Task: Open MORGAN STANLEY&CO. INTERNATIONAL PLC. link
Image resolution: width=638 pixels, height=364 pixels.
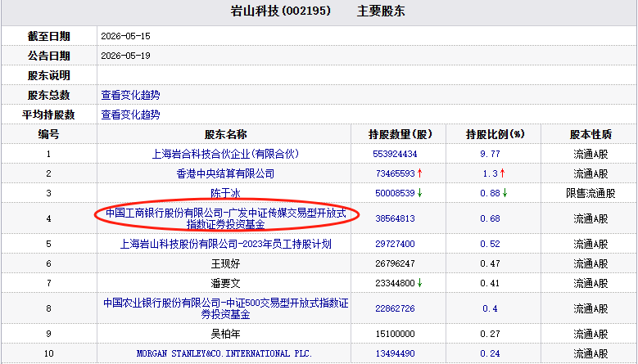Action: pyautogui.click(x=224, y=353)
